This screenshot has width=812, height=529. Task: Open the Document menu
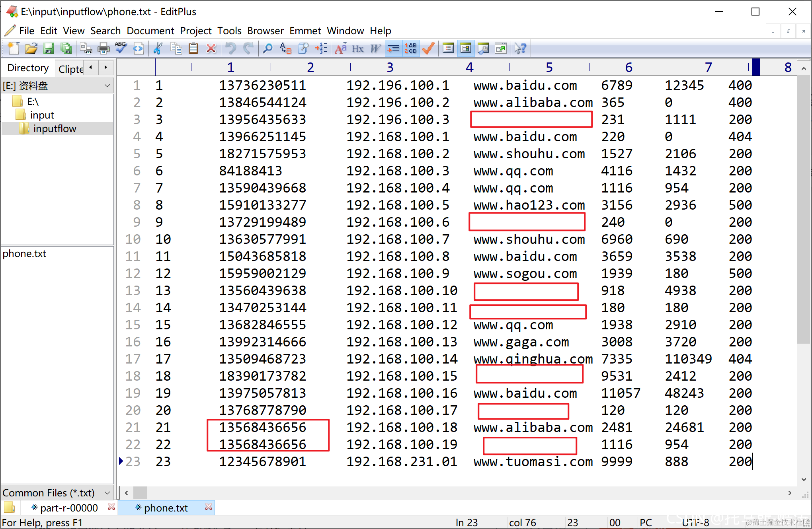tap(150, 31)
